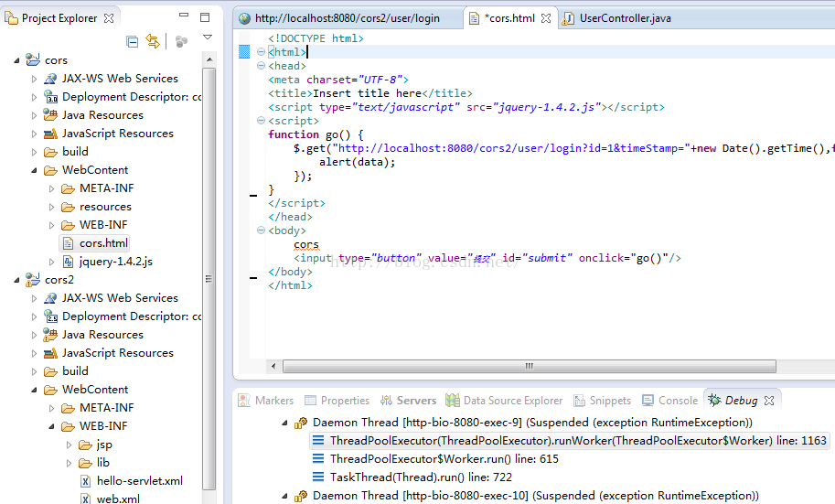
Task: Collapse WebContent folder under cors
Action: (x=34, y=170)
